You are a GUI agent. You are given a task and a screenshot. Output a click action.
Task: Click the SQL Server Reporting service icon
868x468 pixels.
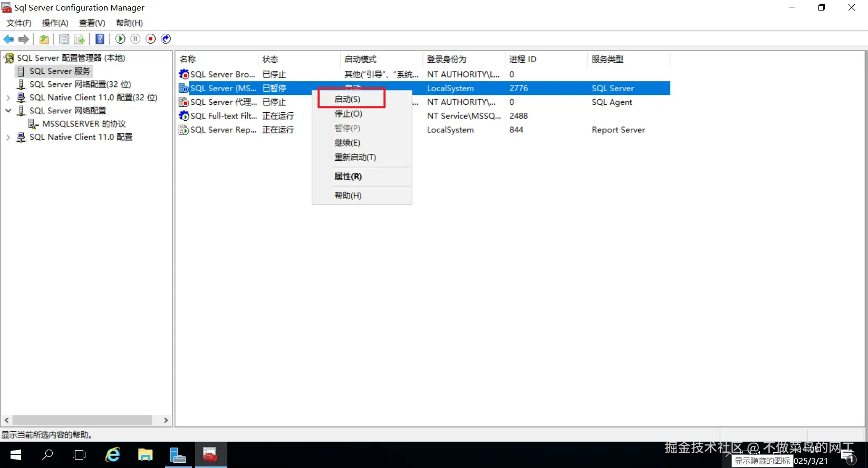point(184,130)
